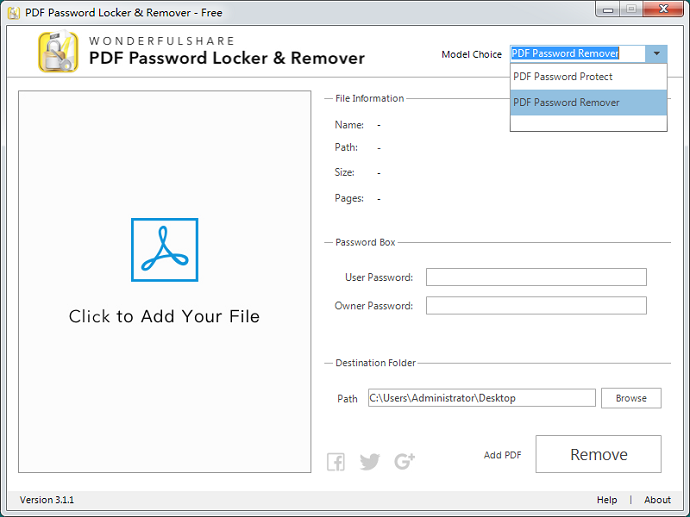The width and height of the screenshot is (690, 517).
Task: Click the 'Pages:' label
Action: click(349, 198)
